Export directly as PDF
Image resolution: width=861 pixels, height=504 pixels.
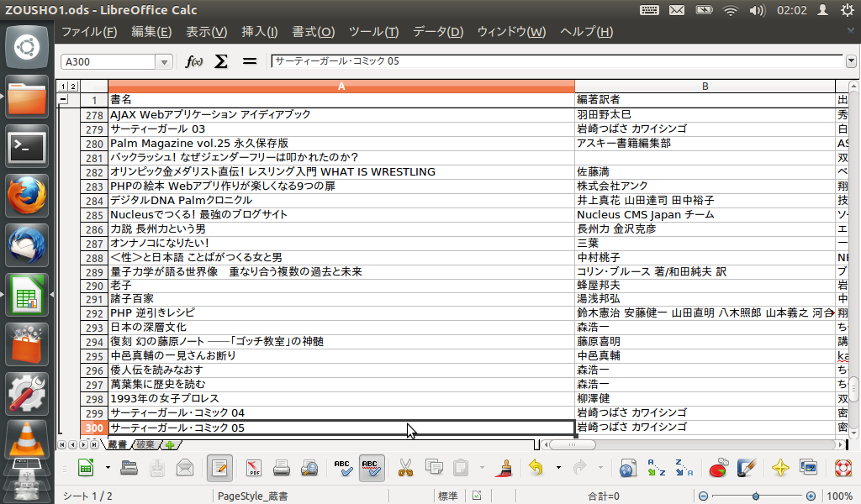tap(254, 468)
